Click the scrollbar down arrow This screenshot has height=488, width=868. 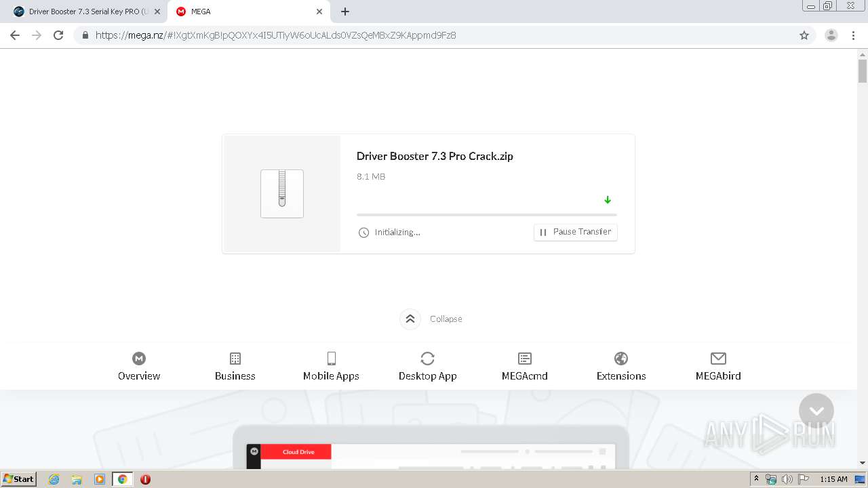tap(863, 463)
